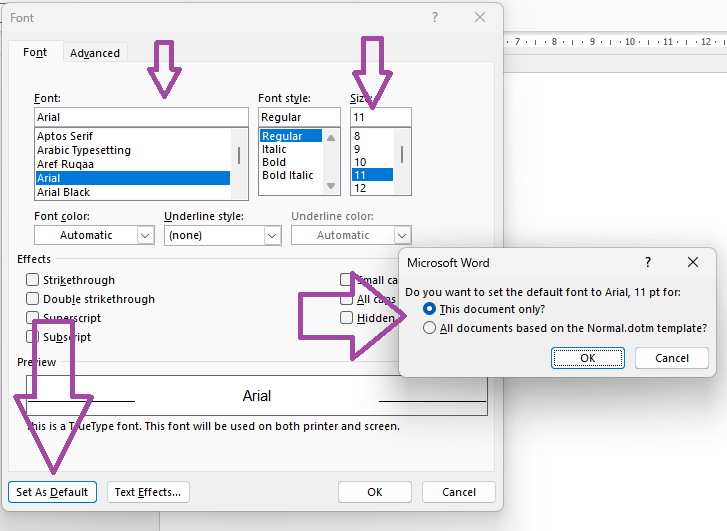The height and width of the screenshot is (531, 727).
Task: Click the Font name input field
Action: click(141, 117)
